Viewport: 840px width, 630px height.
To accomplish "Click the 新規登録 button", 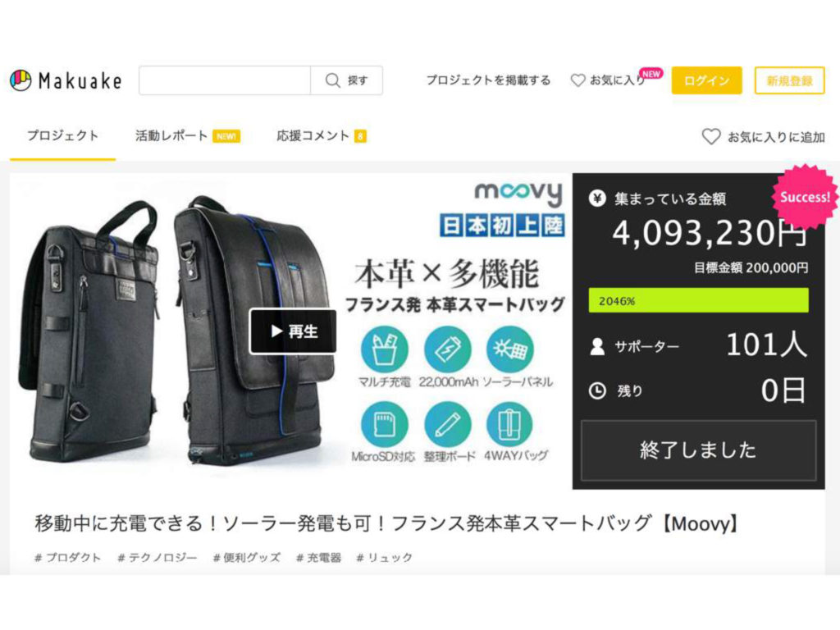I will click(x=790, y=80).
